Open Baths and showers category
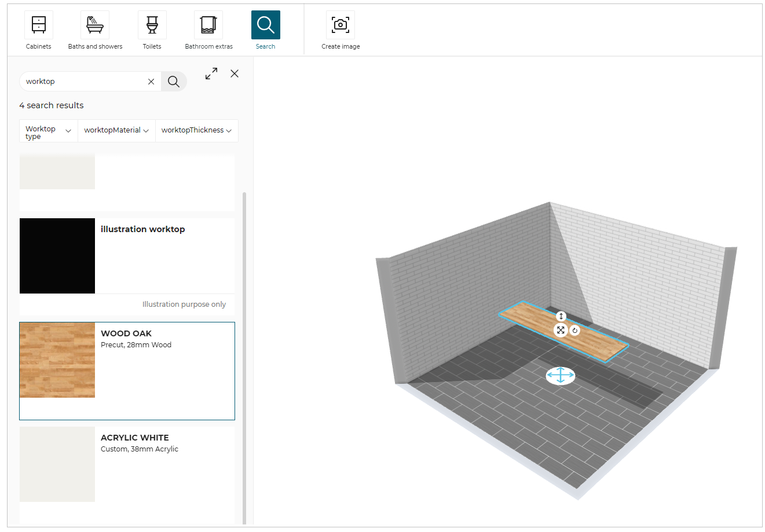 click(x=95, y=25)
